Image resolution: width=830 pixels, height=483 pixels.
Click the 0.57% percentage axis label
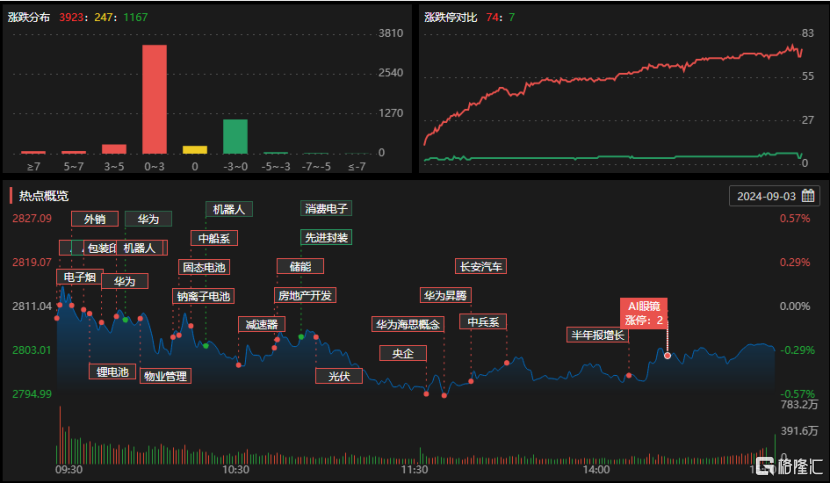click(x=795, y=218)
